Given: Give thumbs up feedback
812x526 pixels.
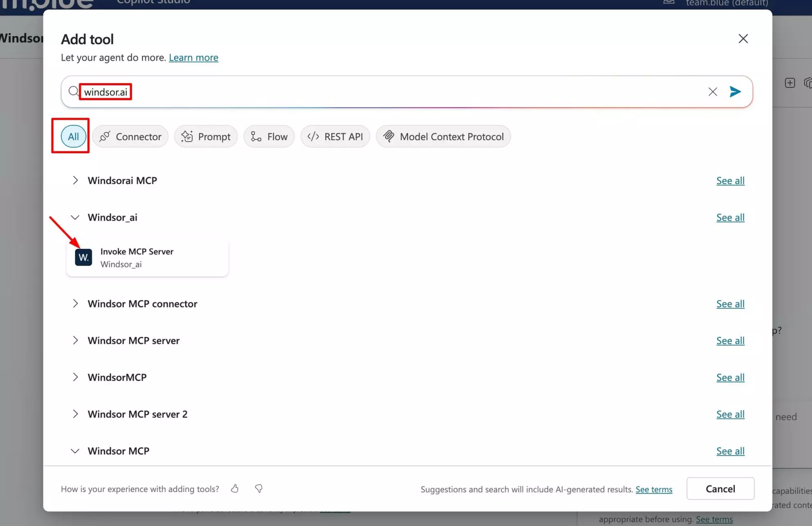Looking at the screenshot, I should coord(235,489).
